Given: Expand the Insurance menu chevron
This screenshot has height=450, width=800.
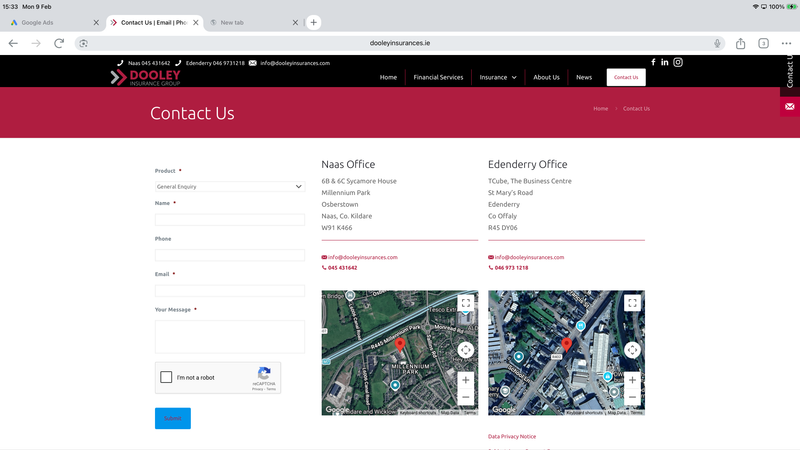Looking at the screenshot, I should tap(514, 78).
